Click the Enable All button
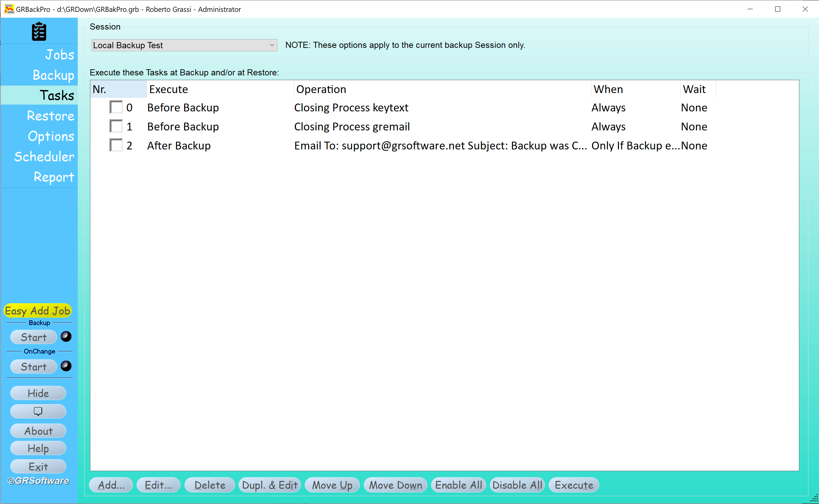Screen dimensions: 819x504 pos(458,485)
